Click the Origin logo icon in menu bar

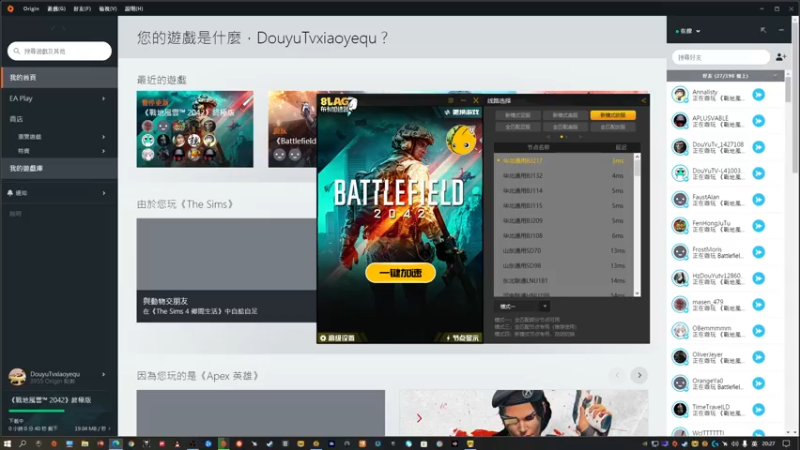pos(10,8)
